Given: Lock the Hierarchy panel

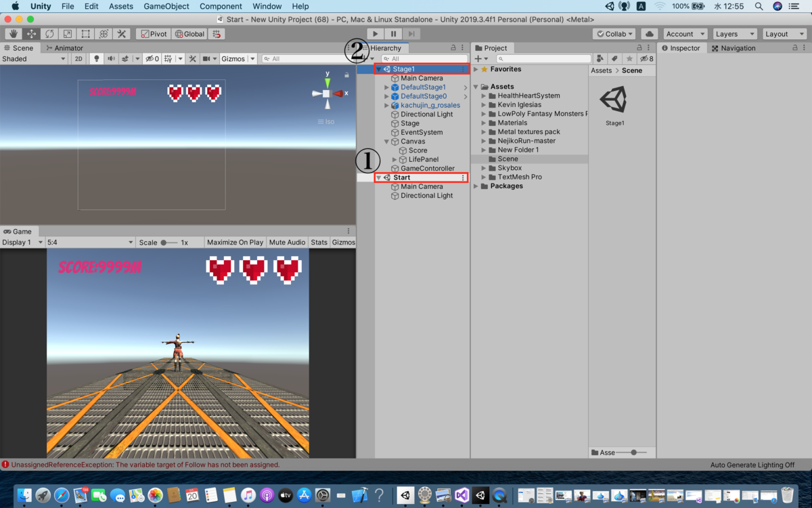Looking at the screenshot, I should coord(453,48).
